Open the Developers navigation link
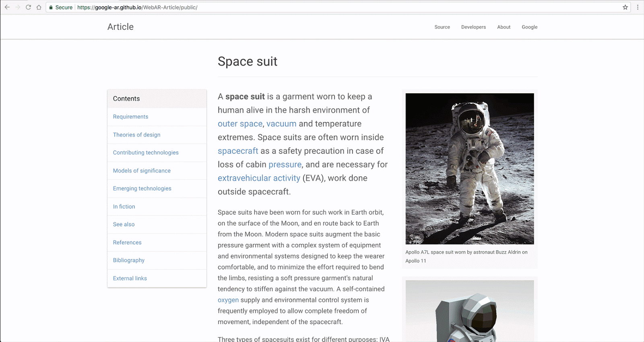 click(x=473, y=27)
